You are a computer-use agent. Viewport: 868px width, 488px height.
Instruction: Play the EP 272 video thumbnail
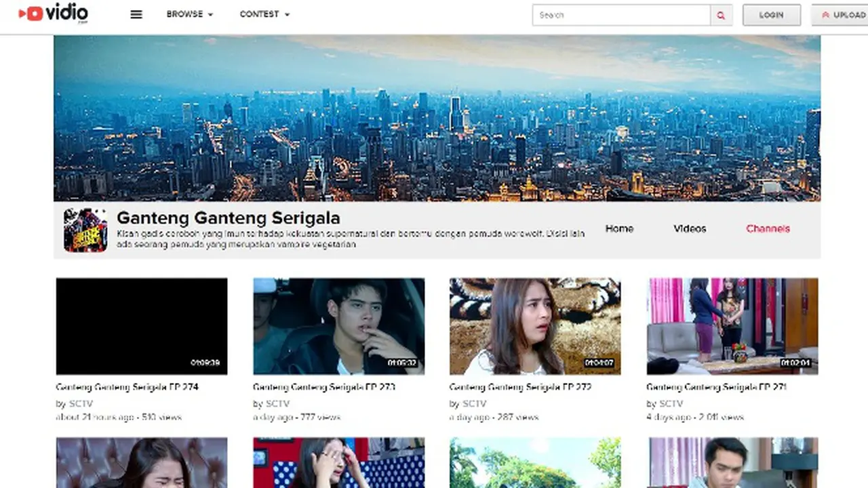(535, 326)
